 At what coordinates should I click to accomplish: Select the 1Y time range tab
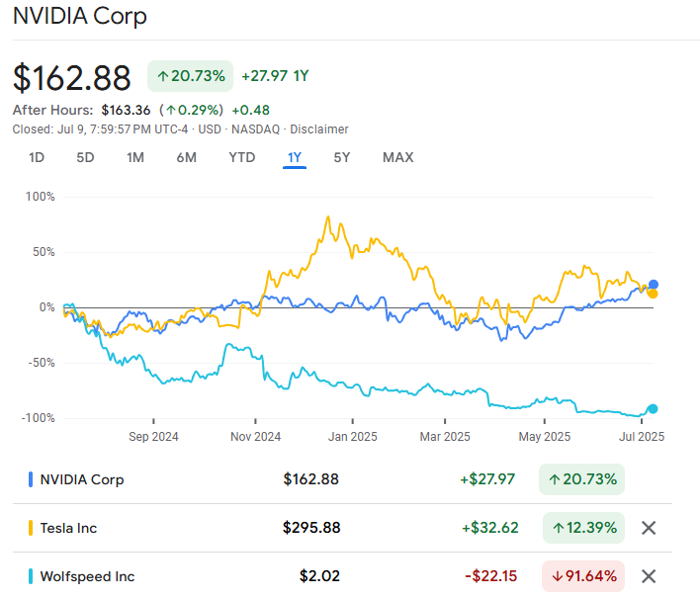[x=295, y=158]
